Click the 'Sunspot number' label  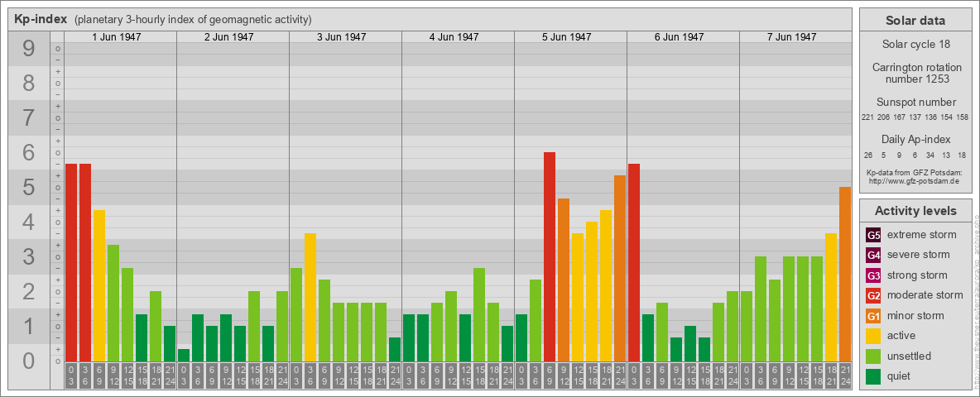pyautogui.click(x=915, y=103)
